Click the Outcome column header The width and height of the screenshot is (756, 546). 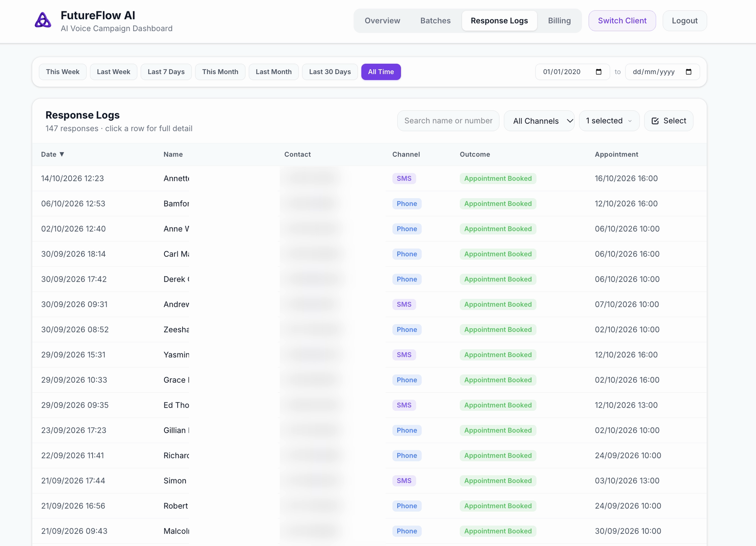coord(475,154)
